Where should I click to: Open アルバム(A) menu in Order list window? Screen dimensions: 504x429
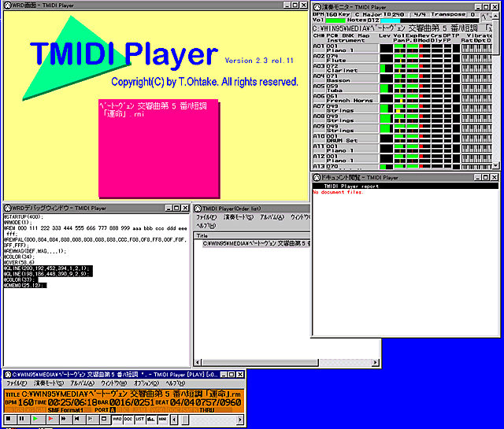pyautogui.click(x=272, y=216)
